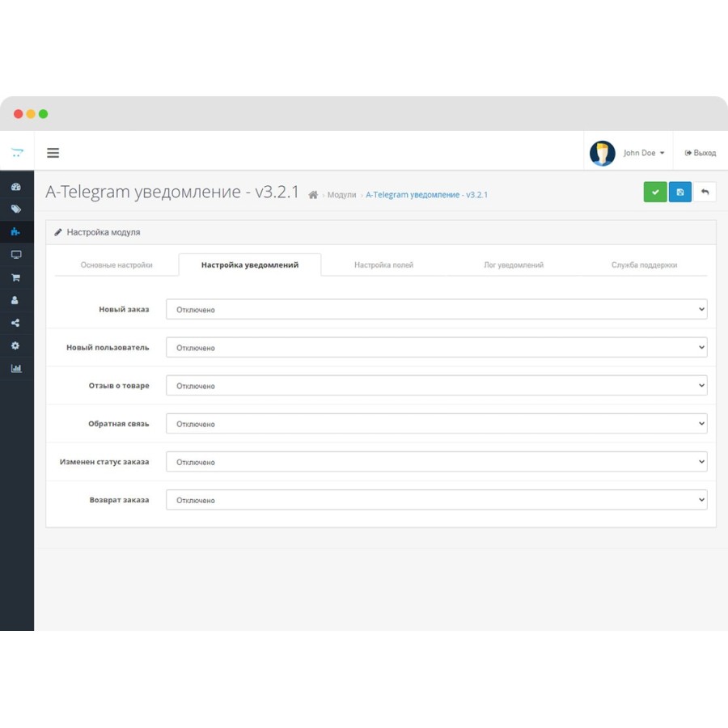
Task: Switch to Настройка полей tab
Action: point(383,265)
